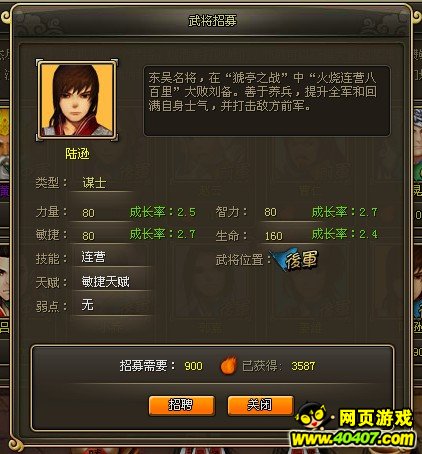Click the 敏捷 growth rate 2.7 text
422x454 pixels.
point(162,234)
